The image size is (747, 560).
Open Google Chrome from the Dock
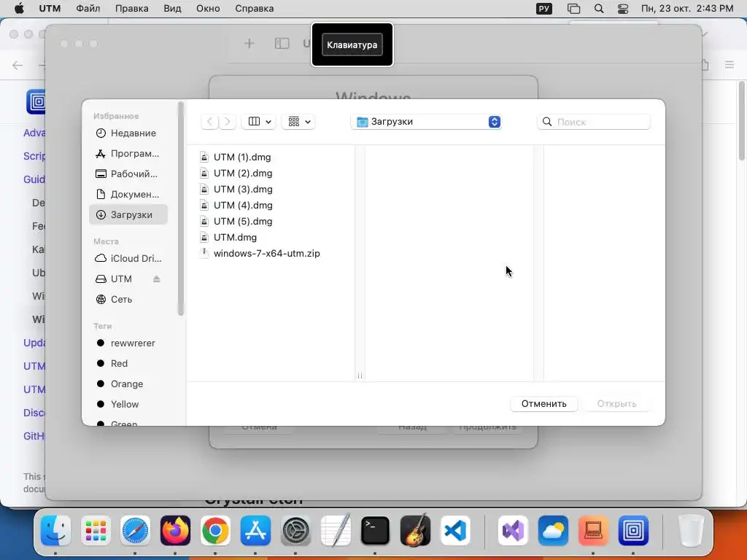[x=215, y=531]
